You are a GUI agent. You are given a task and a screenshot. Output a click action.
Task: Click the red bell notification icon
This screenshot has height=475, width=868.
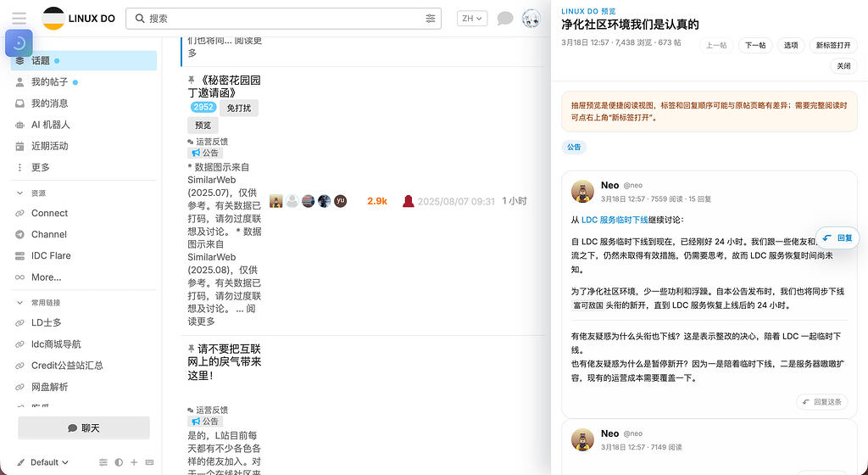(408, 201)
